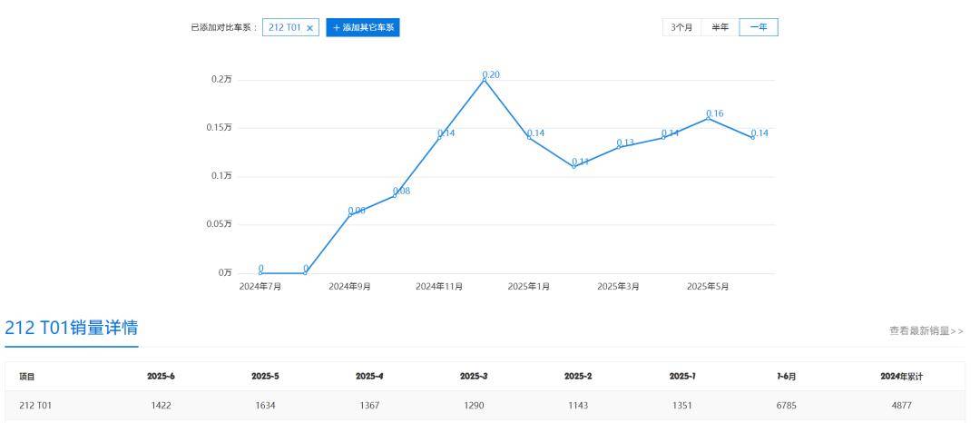This screenshot has width=980, height=423.
Task: Click the 0.06 data point on chart
Action: [x=350, y=214]
